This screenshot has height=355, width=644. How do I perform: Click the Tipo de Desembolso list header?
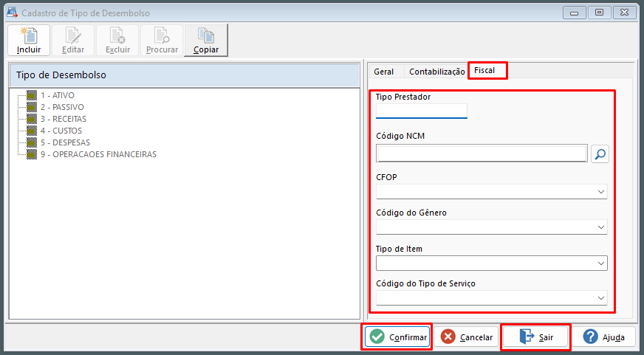pyautogui.click(x=184, y=75)
